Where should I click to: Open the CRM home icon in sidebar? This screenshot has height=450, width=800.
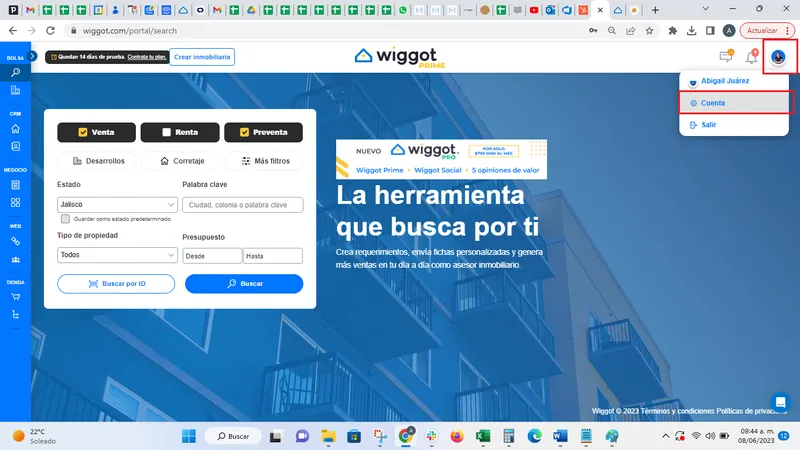tap(15, 129)
